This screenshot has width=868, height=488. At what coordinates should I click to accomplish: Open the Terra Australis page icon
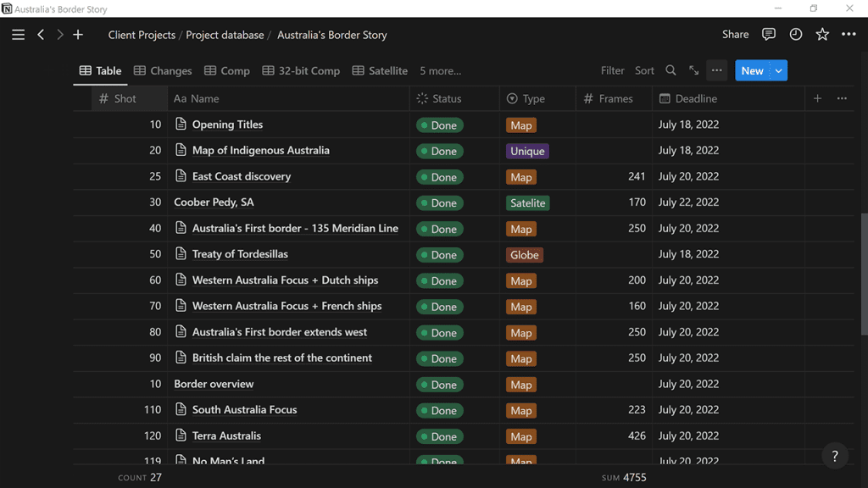(x=181, y=435)
